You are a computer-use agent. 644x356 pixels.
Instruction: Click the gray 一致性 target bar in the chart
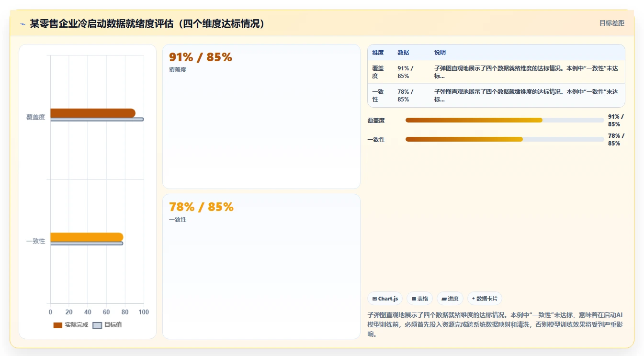click(87, 244)
